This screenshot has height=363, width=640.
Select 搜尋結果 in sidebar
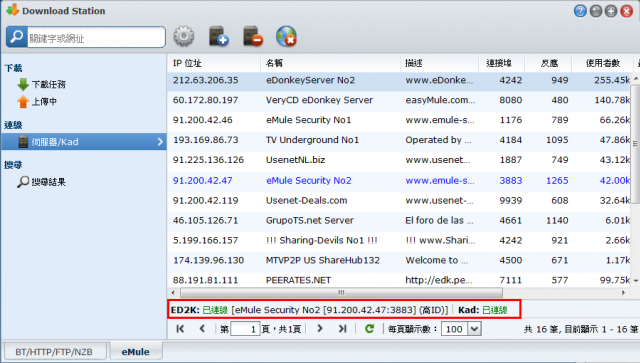coord(49,182)
